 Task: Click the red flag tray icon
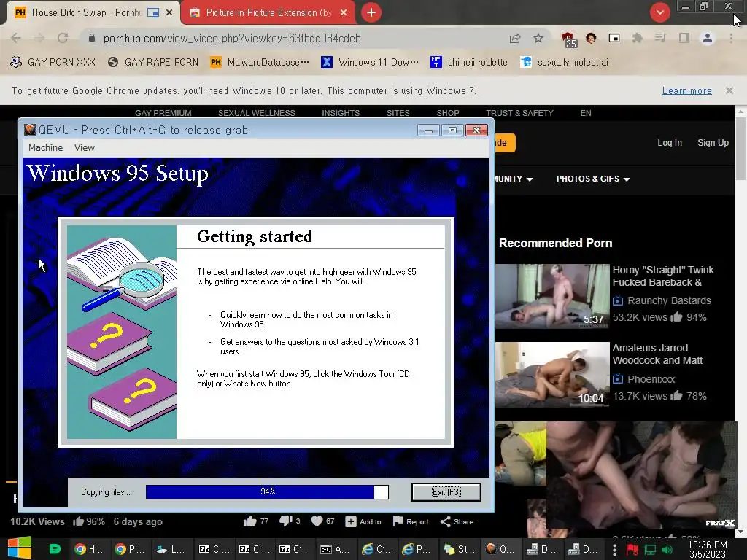[632, 550]
